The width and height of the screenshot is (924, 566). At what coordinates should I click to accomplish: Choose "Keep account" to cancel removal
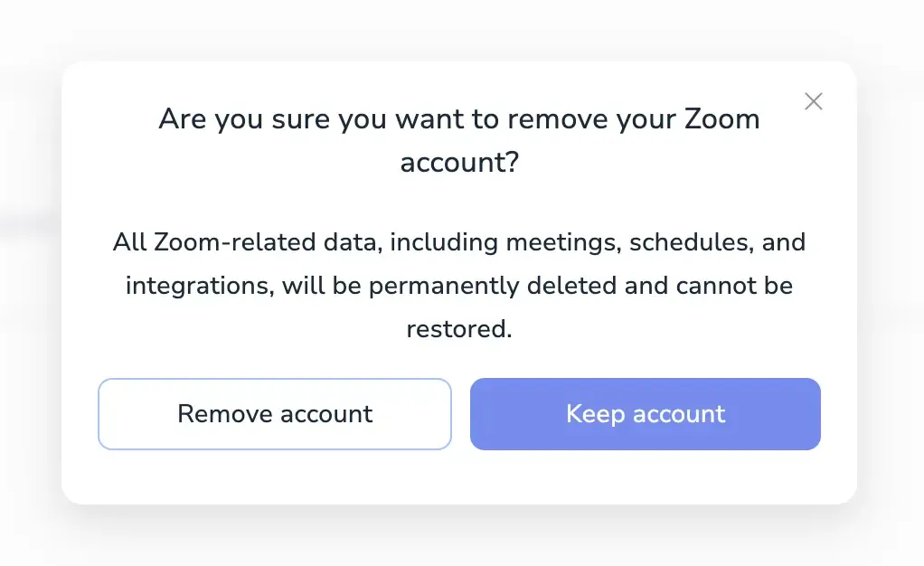pos(645,414)
